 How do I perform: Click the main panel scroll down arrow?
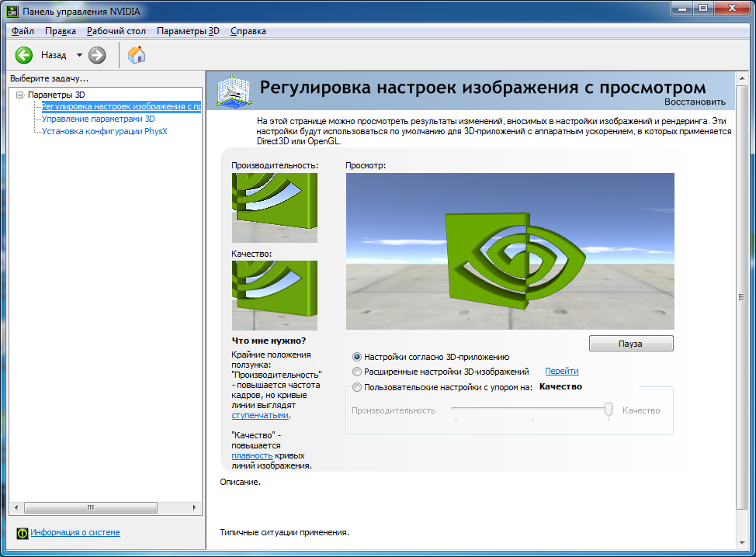point(741,543)
